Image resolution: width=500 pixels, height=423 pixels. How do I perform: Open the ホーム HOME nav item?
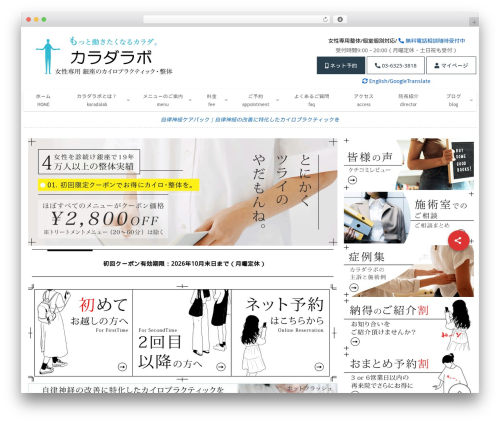coord(43,100)
